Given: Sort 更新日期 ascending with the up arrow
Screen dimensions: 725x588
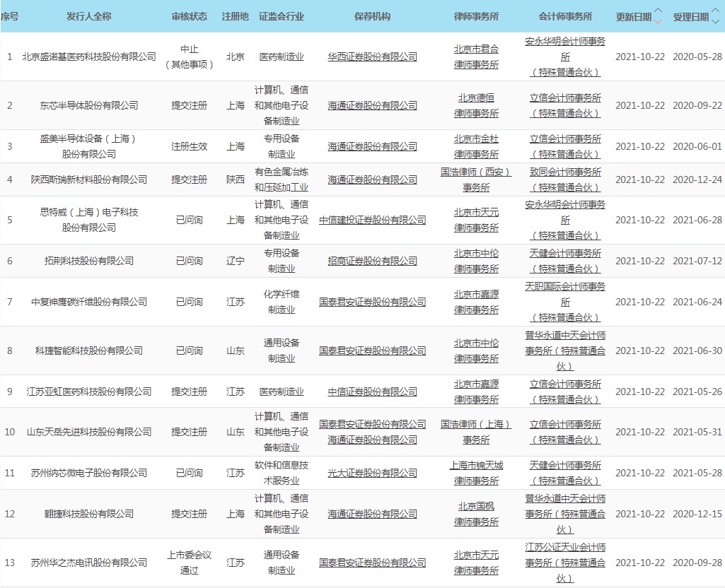Looking at the screenshot, I should tap(659, 11).
